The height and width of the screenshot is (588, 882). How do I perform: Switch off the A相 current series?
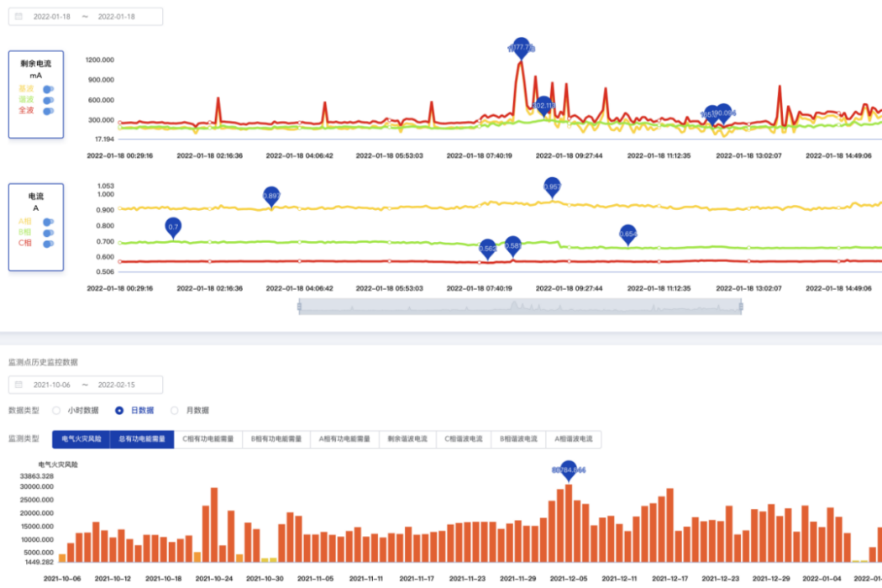(49, 222)
